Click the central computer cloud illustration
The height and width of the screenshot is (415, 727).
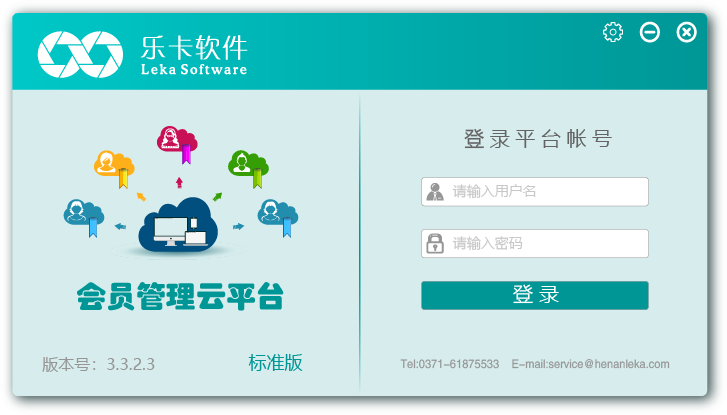(x=178, y=225)
